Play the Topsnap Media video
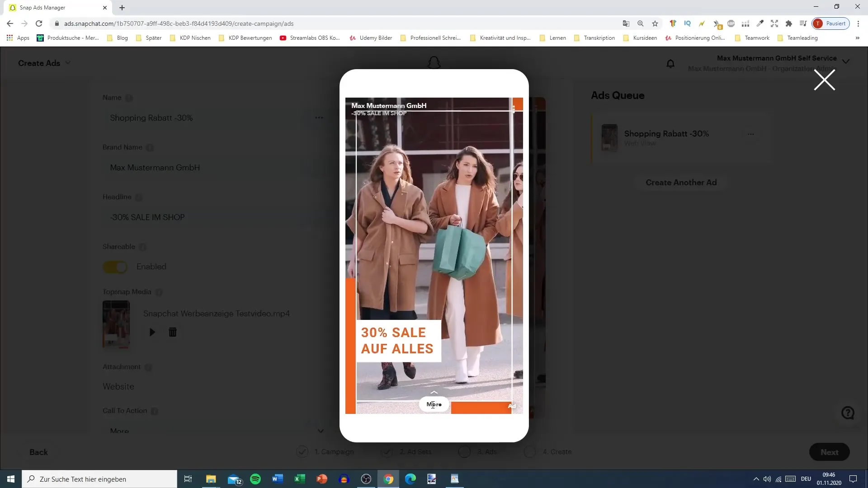The width and height of the screenshot is (868, 488). click(x=152, y=332)
